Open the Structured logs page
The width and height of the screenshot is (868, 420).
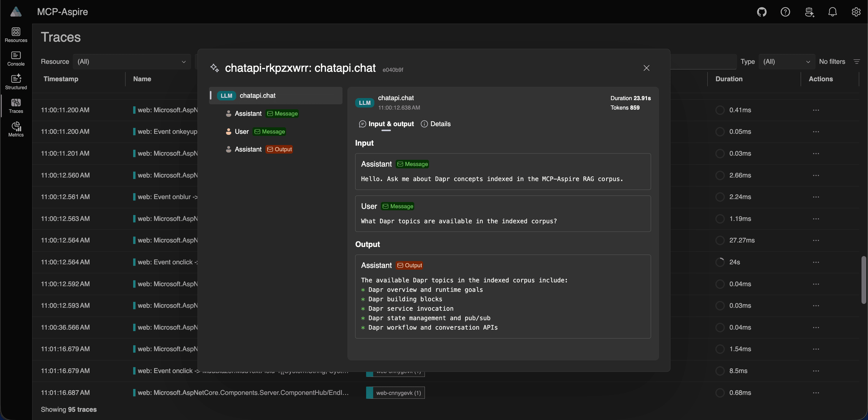tap(16, 82)
